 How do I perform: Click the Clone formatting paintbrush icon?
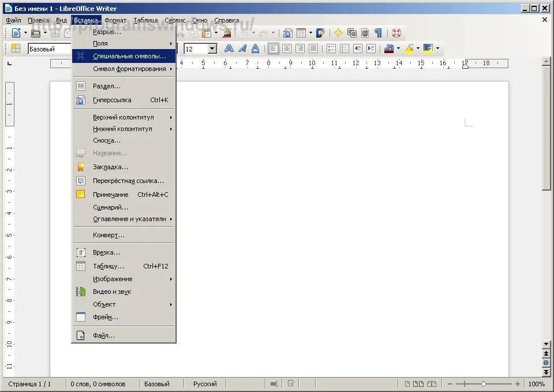[227, 33]
